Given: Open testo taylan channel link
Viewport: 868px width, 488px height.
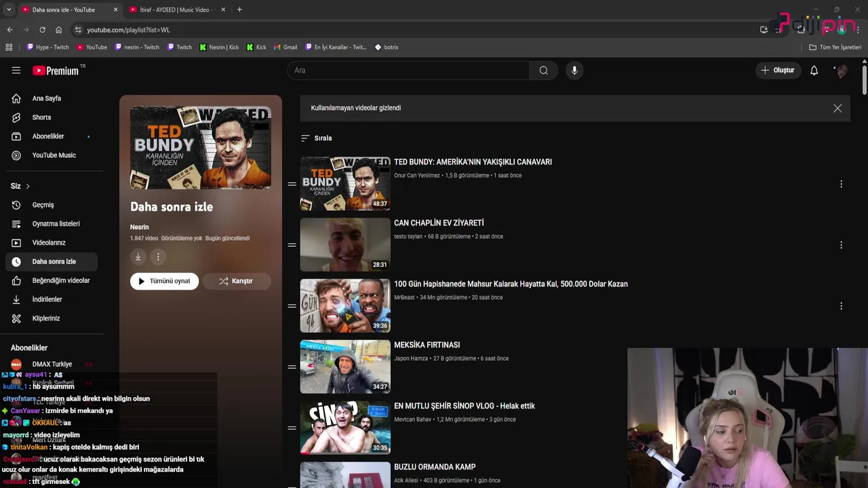Looking at the screenshot, I should 408,237.
